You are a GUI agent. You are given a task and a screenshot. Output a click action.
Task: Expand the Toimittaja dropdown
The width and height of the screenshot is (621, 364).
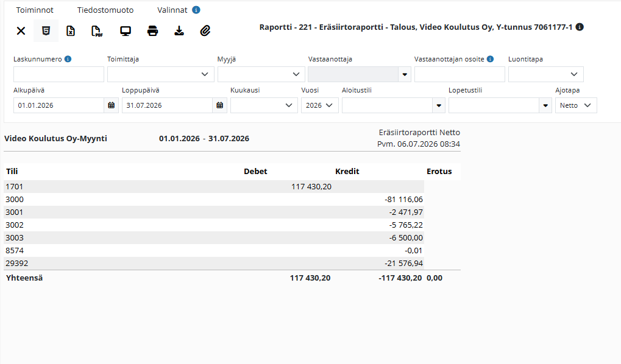coord(161,74)
